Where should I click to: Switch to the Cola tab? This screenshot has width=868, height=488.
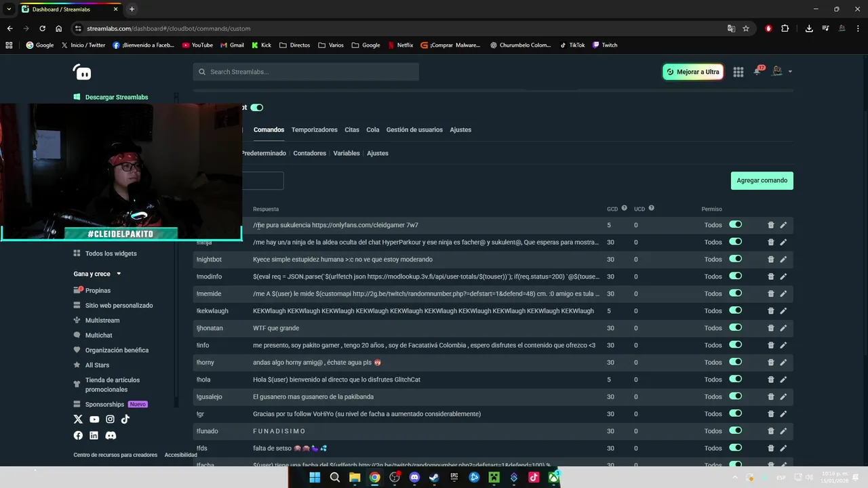[373, 129]
